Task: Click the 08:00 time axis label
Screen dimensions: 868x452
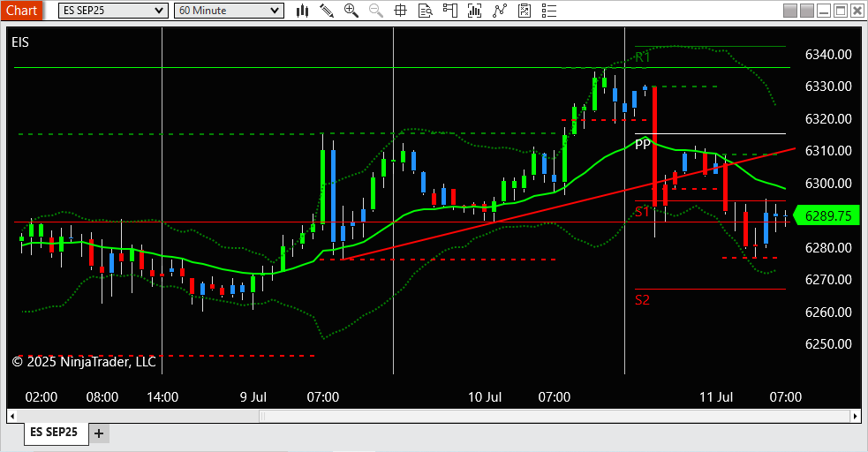Action: click(x=102, y=397)
